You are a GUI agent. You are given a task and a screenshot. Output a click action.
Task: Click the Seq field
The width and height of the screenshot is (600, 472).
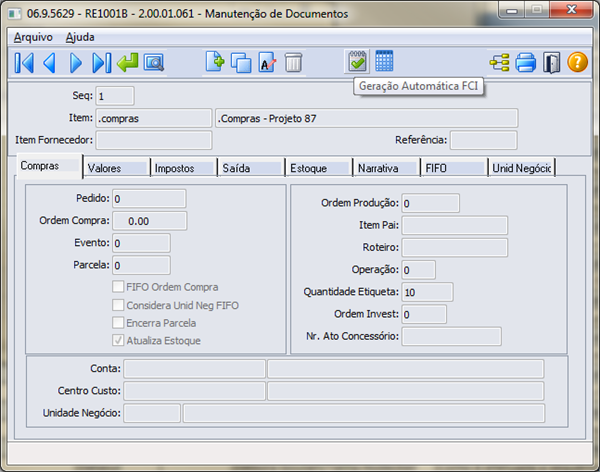click(115, 96)
